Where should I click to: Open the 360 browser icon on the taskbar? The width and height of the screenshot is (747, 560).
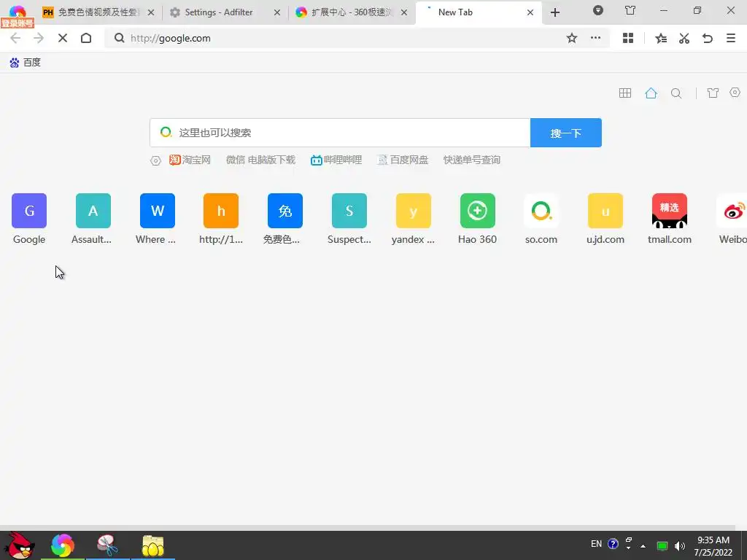tap(63, 545)
